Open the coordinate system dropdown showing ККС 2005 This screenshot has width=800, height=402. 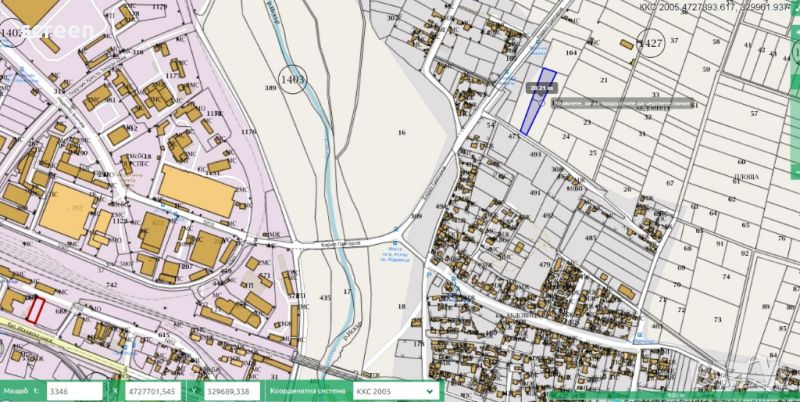point(395,391)
